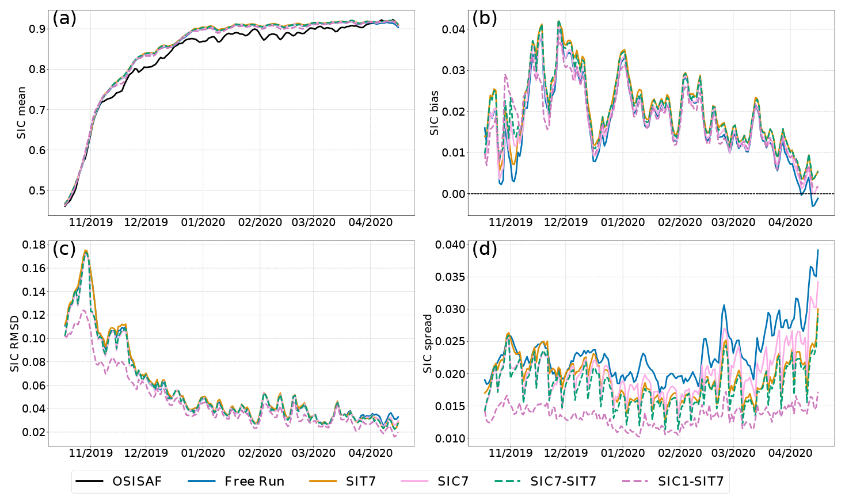Select the Free Run legend entry text

point(254,482)
